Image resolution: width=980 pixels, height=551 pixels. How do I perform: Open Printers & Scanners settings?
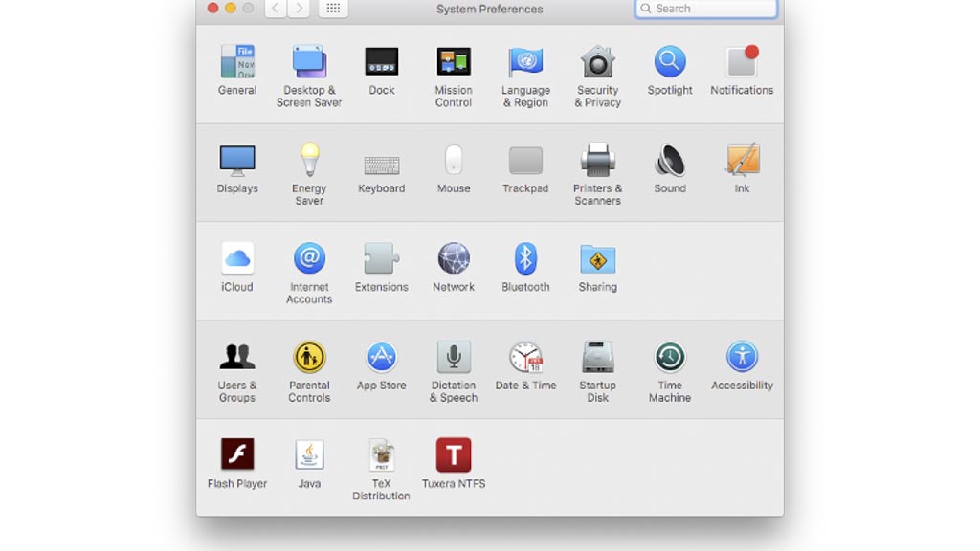598,161
